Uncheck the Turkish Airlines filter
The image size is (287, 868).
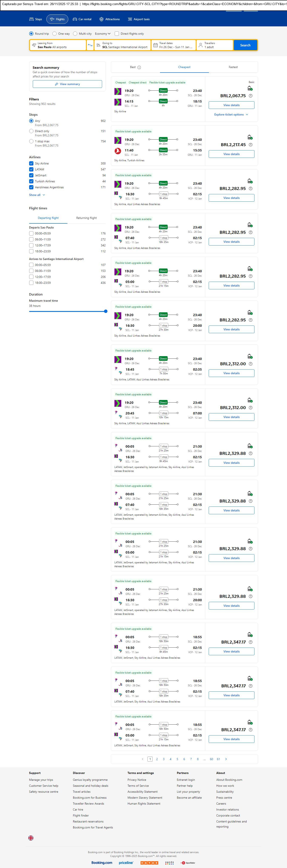[31, 181]
